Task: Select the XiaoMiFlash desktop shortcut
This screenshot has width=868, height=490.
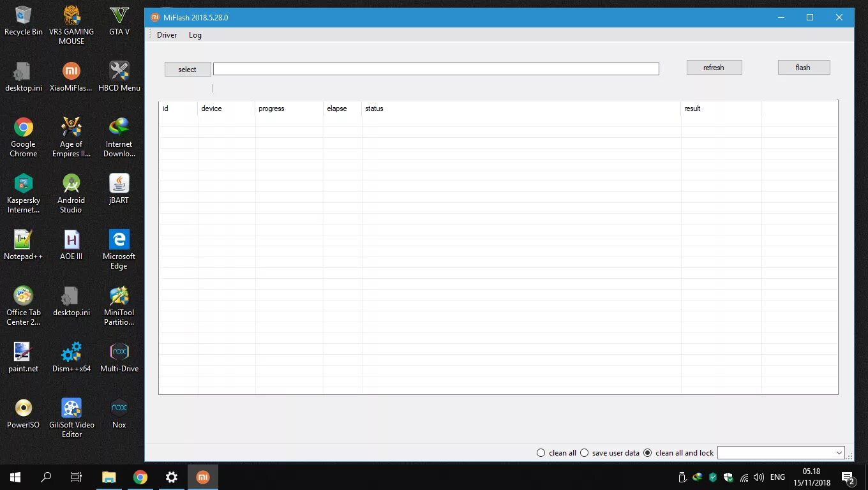Action: 71,77
